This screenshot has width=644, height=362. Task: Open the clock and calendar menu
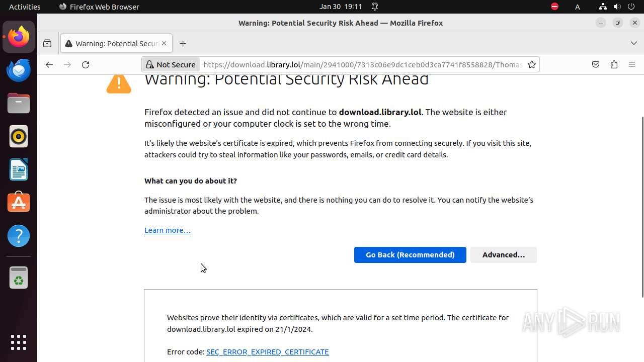point(341,7)
